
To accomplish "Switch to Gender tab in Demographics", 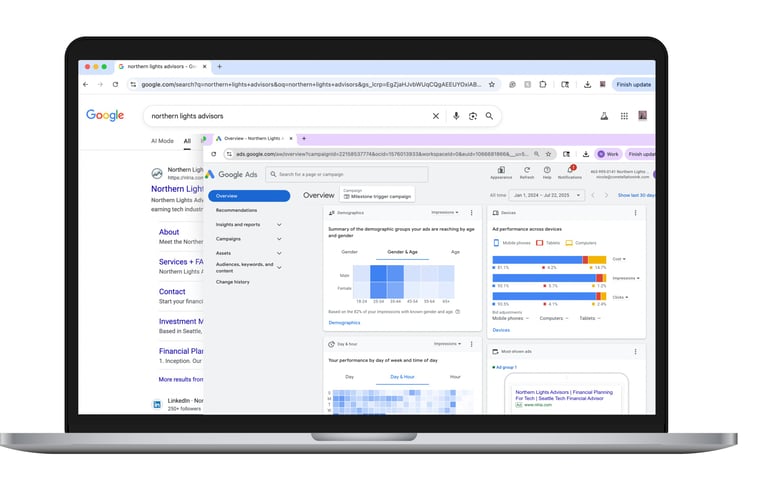I will tap(349, 252).
